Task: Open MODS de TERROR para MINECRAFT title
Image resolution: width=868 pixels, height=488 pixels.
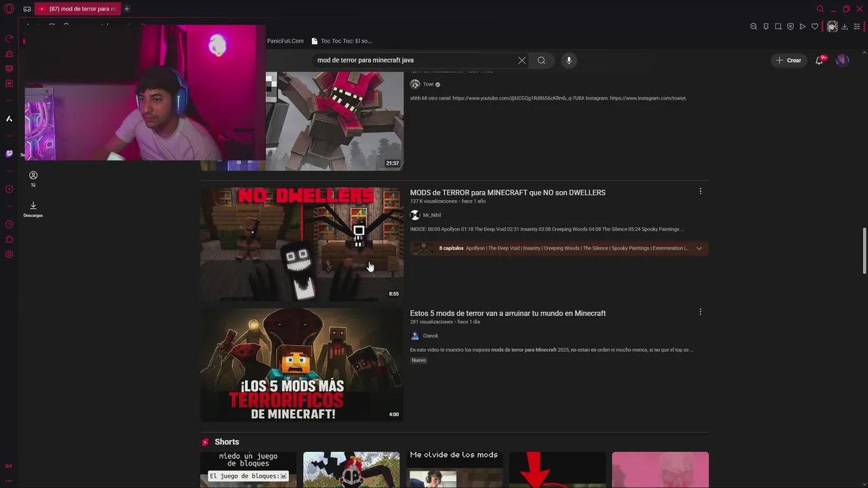Action: (507, 192)
